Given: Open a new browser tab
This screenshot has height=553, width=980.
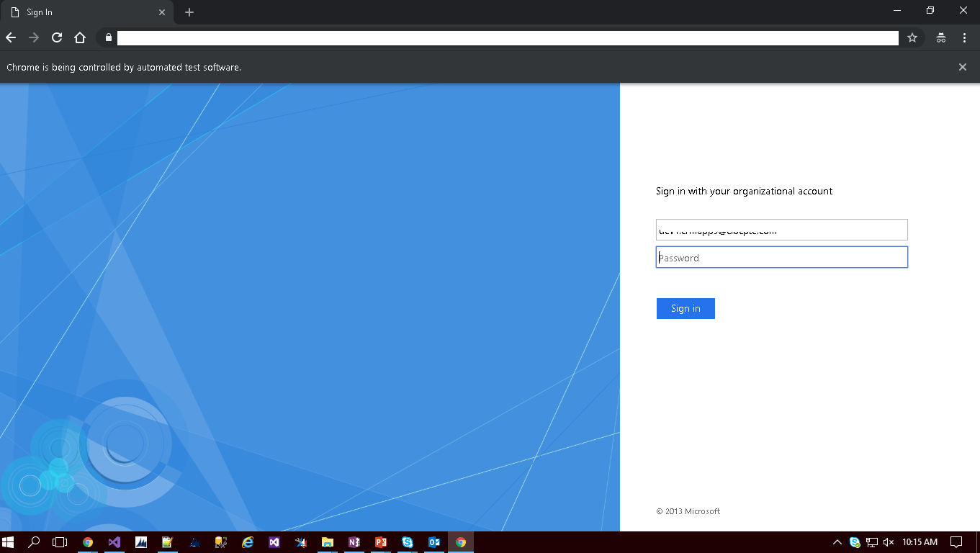Looking at the screenshot, I should 189,12.
